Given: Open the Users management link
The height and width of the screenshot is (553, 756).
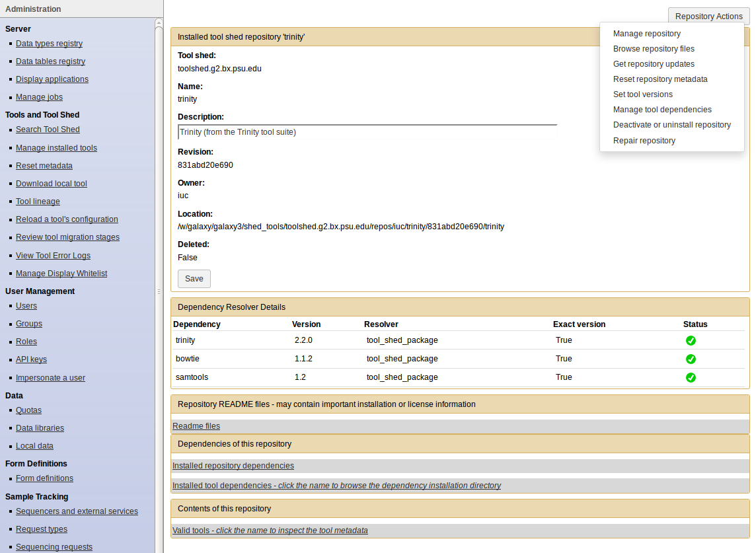Looking at the screenshot, I should point(26,306).
